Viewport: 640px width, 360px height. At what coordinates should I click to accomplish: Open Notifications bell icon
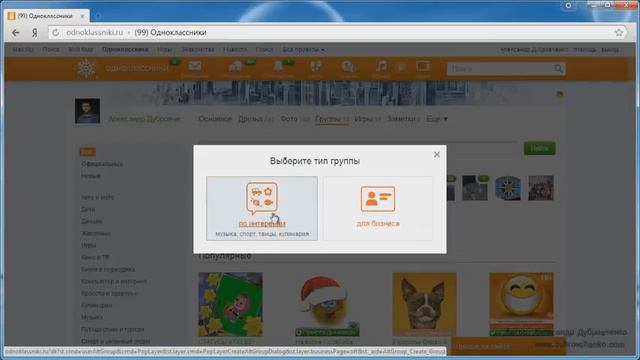tap(279, 68)
